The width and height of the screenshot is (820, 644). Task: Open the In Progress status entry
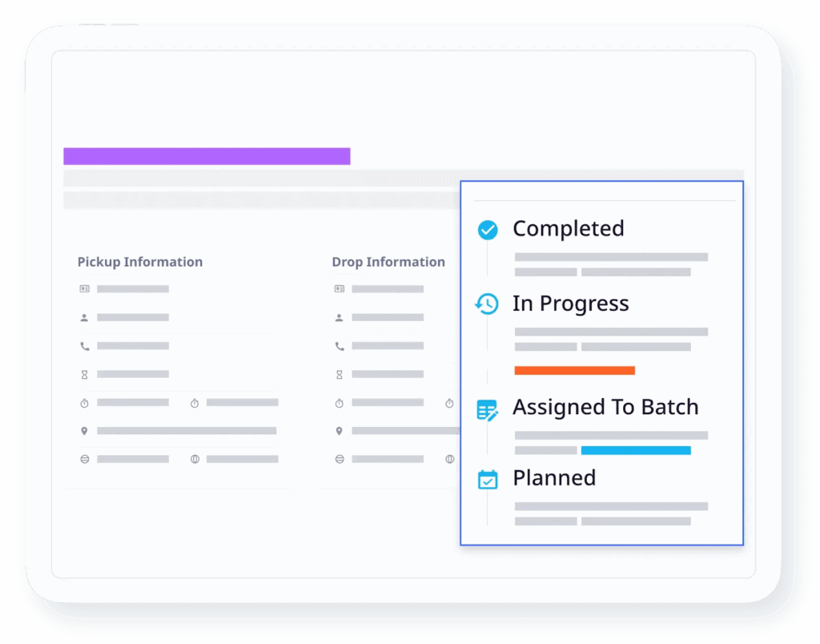click(x=570, y=304)
